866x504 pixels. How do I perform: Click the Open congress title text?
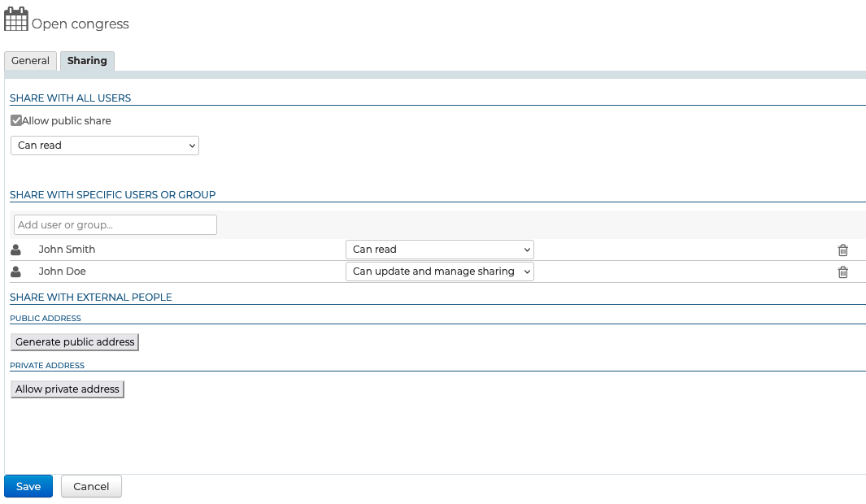pyautogui.click(x=81, y=24)
